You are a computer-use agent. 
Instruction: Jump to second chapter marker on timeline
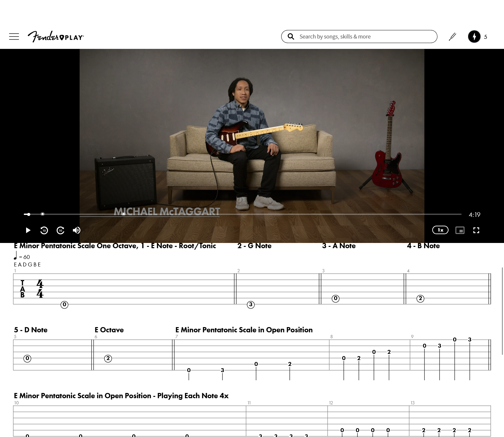coord(42,214)
